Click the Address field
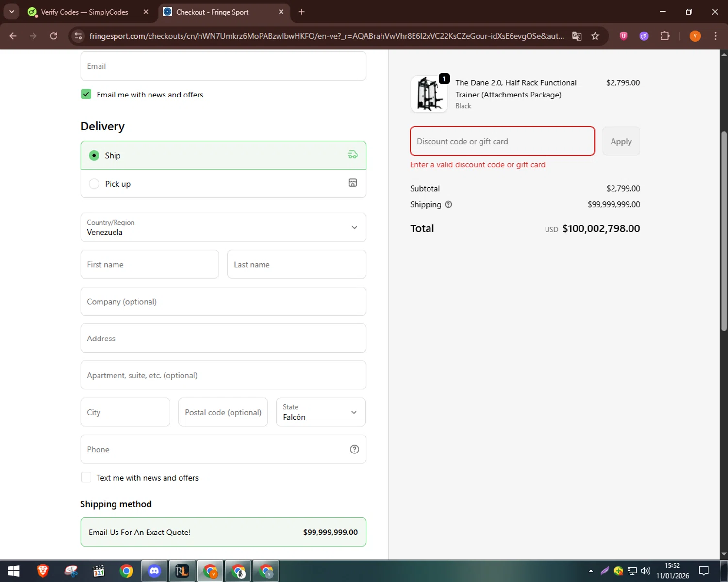 click(223, 338)
